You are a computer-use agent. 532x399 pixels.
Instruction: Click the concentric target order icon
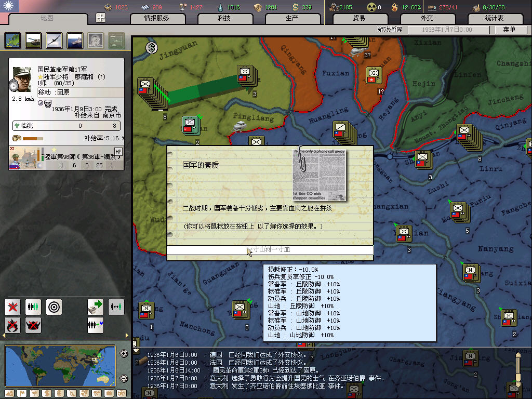(54, 307)
